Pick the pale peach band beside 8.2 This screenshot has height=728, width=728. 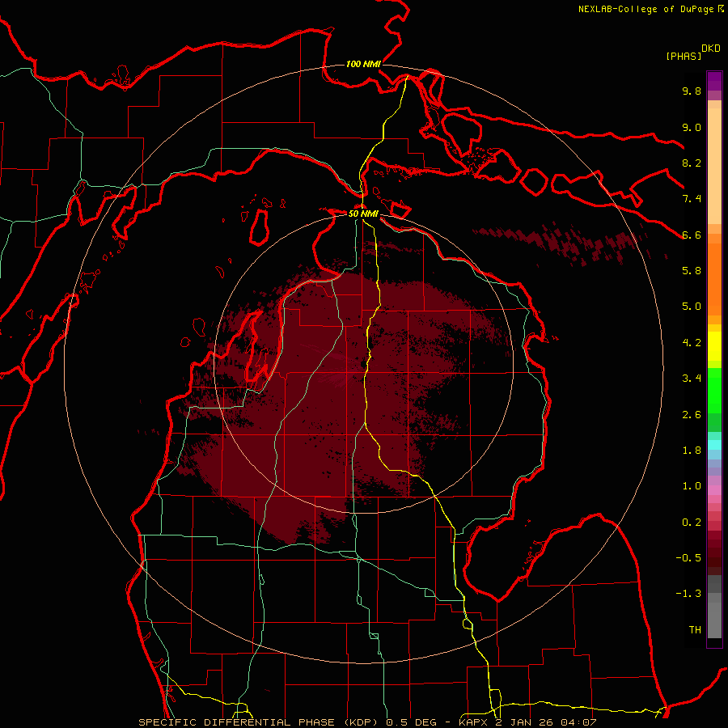714,167
